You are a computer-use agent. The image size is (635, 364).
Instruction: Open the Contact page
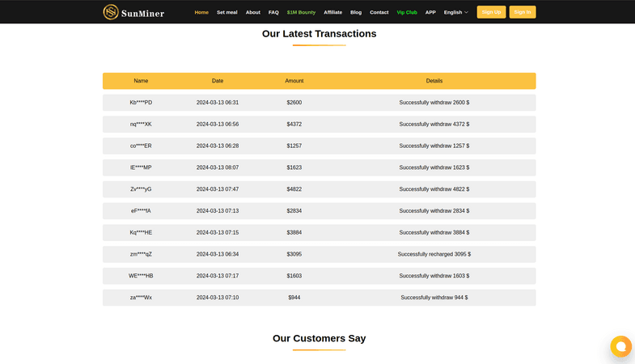coord(379,12)
